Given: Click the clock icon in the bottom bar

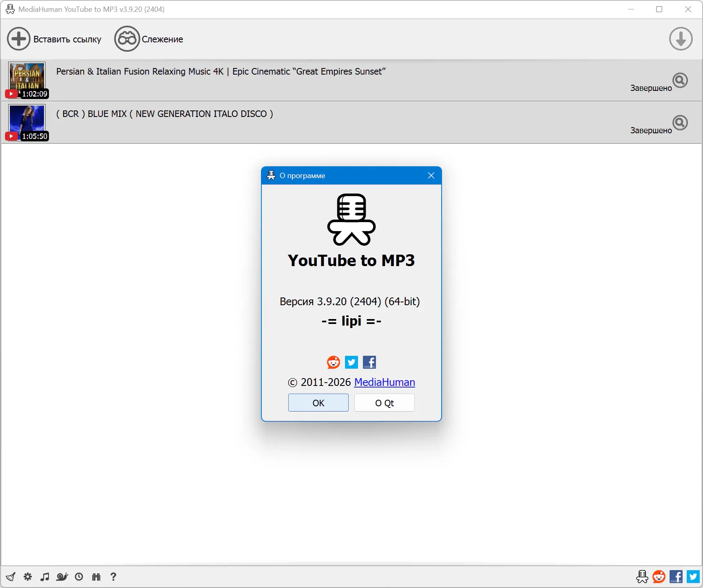Looking at the screenshot, I should coord(79,577).
